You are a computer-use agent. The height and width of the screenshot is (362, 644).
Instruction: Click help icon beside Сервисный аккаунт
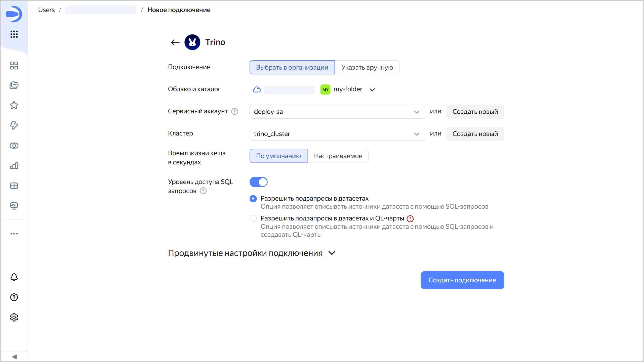(234, 111)
